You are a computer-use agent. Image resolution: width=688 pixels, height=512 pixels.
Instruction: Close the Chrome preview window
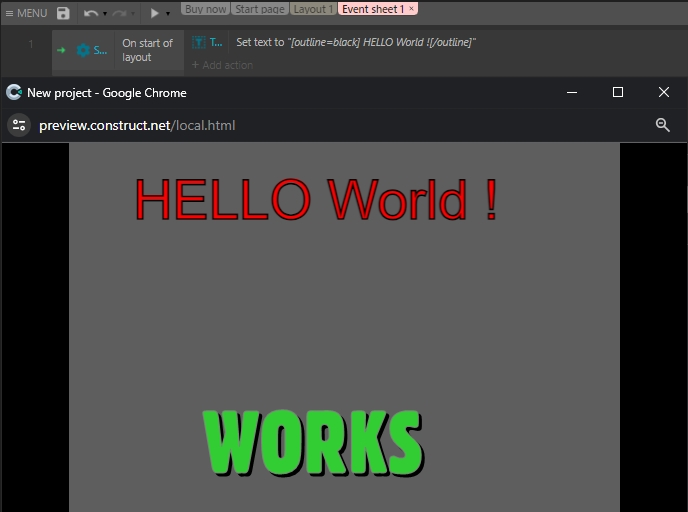coord(664,92)
